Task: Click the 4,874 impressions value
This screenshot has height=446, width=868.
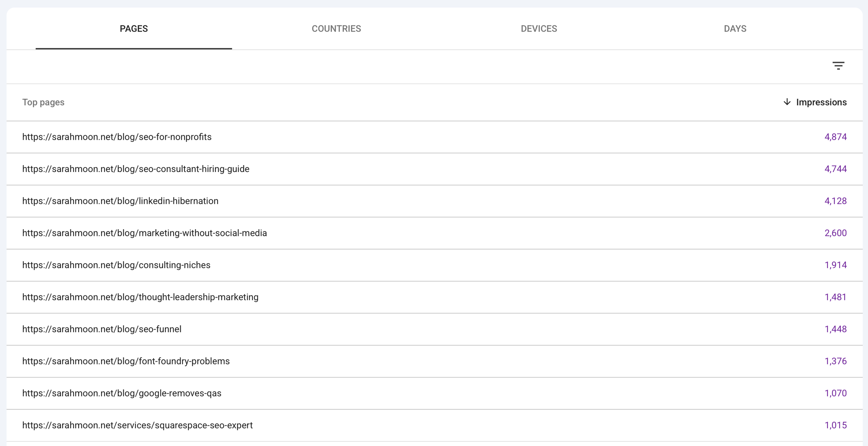Action: (x=835, y=137)
